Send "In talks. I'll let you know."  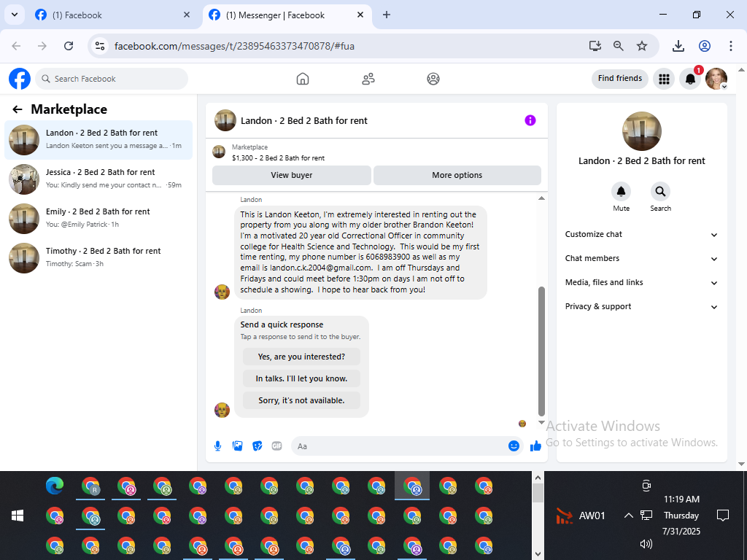point(301,378)
